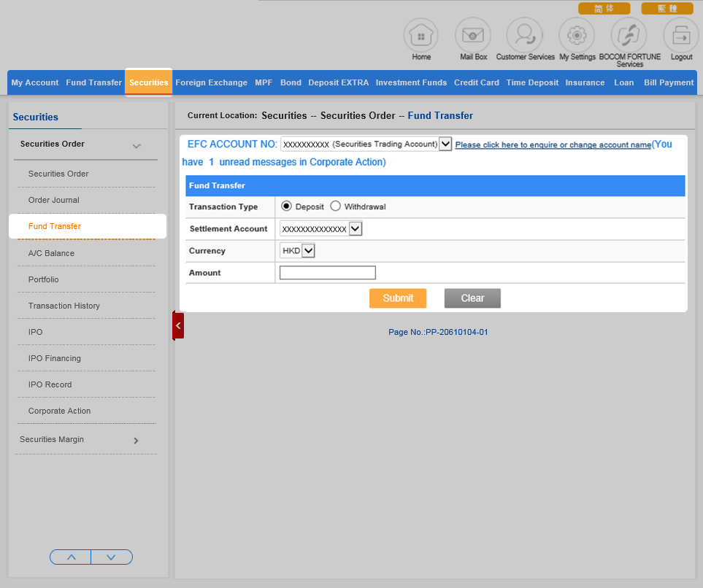Viewport: 703px width, 588px height.
Task: Click the sidebar scroll down arrow
Action: (x=112, y=557)
